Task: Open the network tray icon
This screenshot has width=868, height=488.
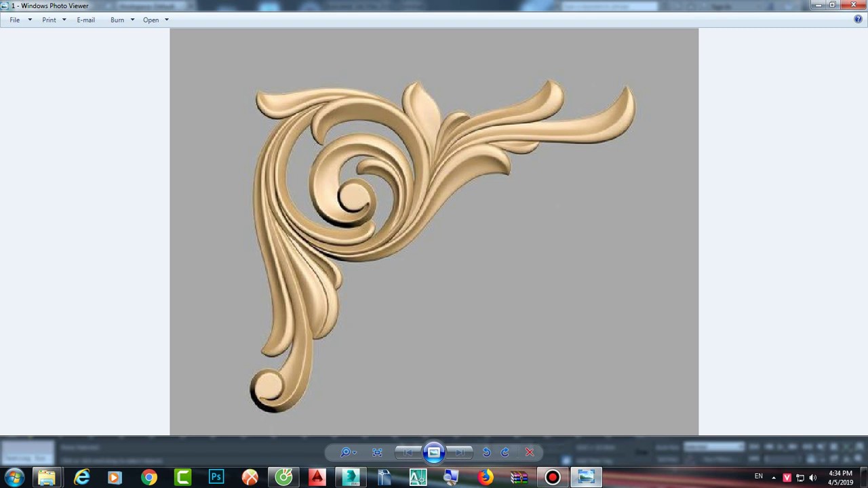Action: click(x=800, y=477)
